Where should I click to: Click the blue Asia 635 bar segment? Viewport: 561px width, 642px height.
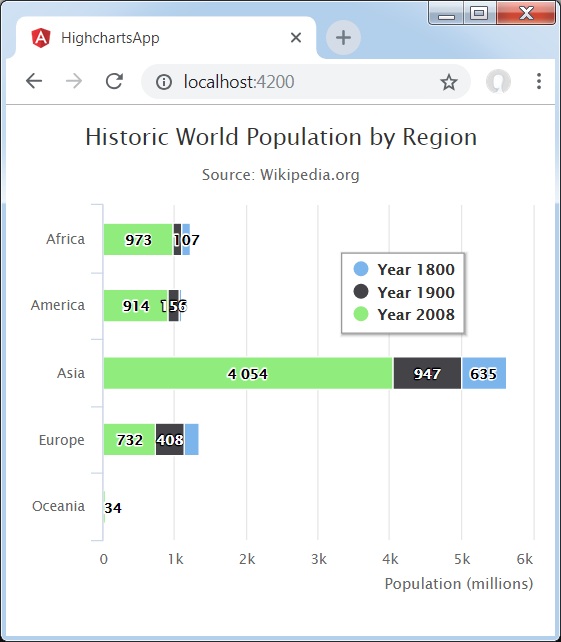click(x=484, y=373)
